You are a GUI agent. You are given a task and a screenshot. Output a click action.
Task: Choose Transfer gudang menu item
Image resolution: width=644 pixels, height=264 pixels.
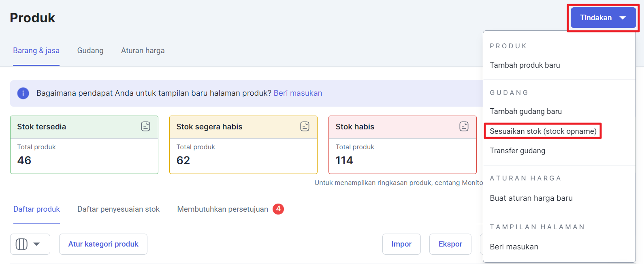click(x=518, y=151)
